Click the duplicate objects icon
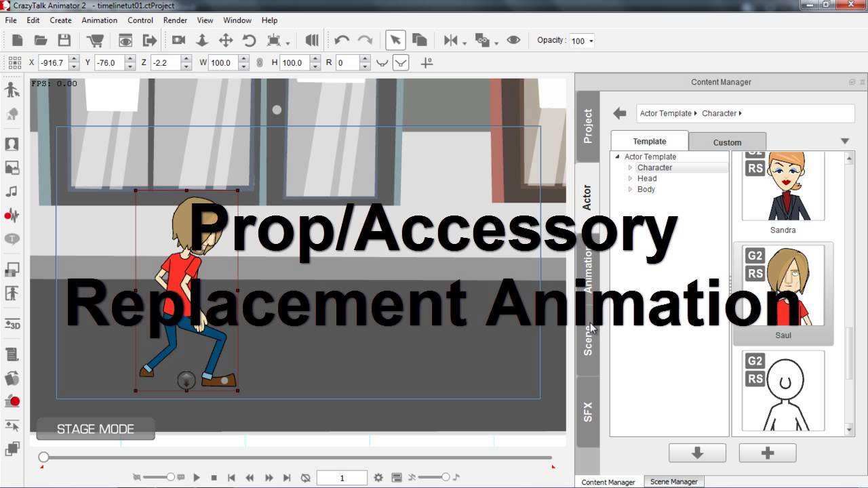The height and width of the screenshot is (488, 868). click(419, 41)
